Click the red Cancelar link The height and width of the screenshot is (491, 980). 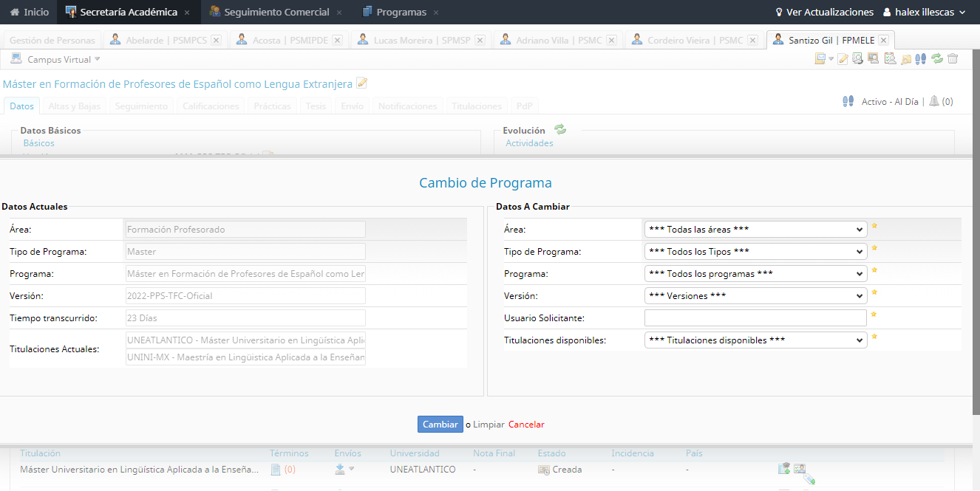526,425
